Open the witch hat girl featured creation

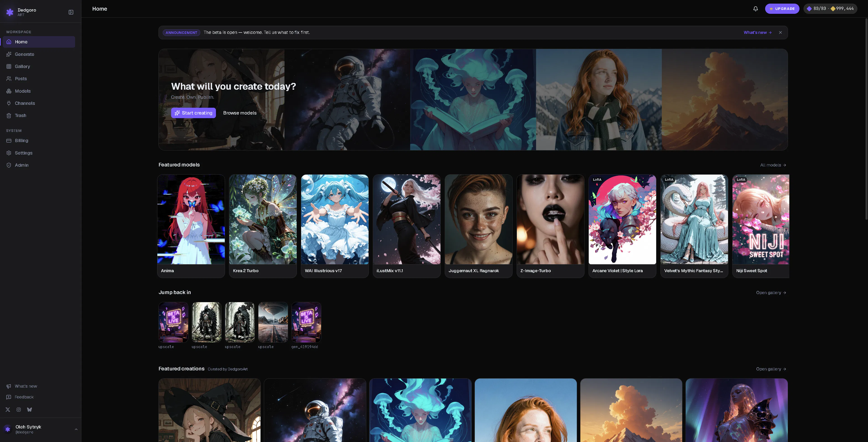[210, 410]
